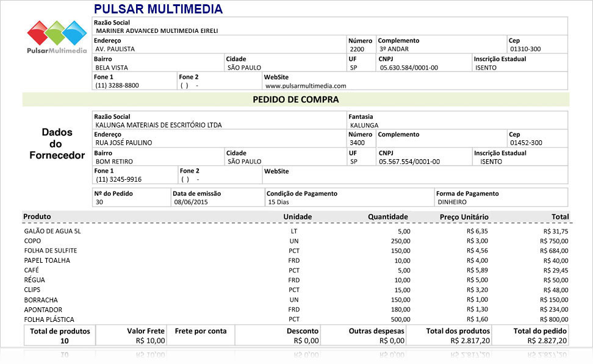The image size is (593, 364).
Task: Click Total dos produtos "R$ 2.817,20"
Action: pos(470,341)
